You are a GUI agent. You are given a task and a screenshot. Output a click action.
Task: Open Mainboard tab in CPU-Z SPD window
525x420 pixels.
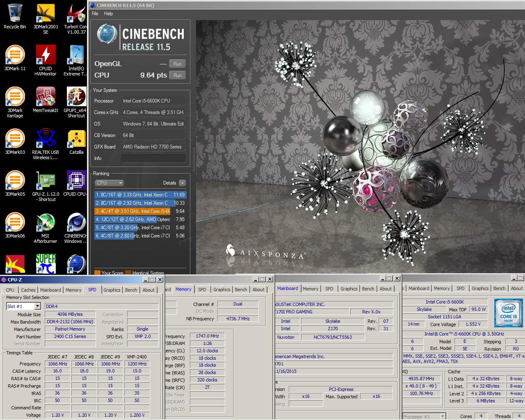(51, 290)
